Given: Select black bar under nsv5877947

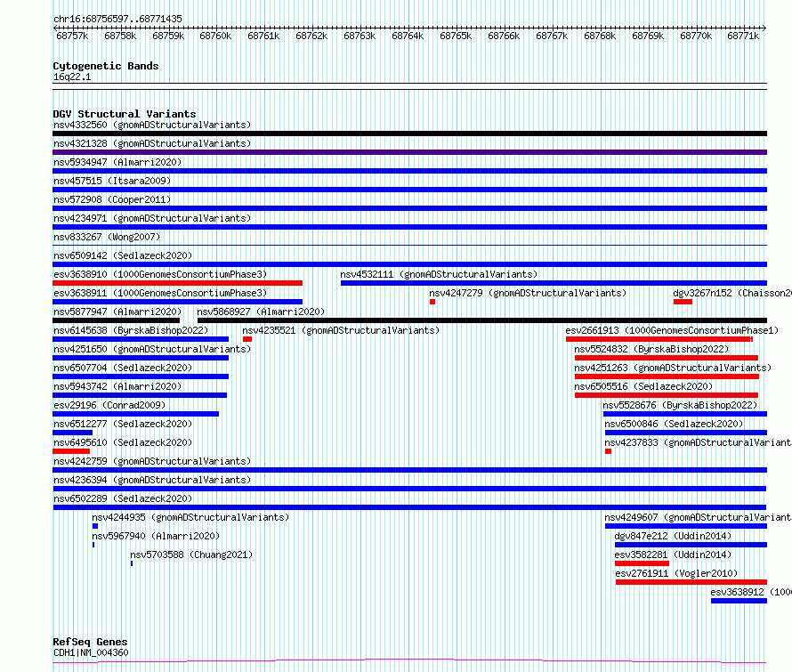Looking at the screenshot, I should (117, 320).
